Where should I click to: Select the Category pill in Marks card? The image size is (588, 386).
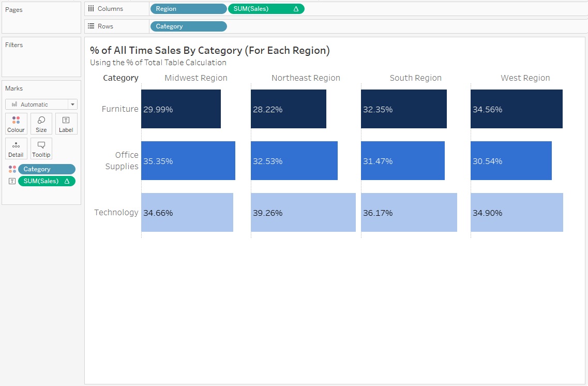coord(47,169)
